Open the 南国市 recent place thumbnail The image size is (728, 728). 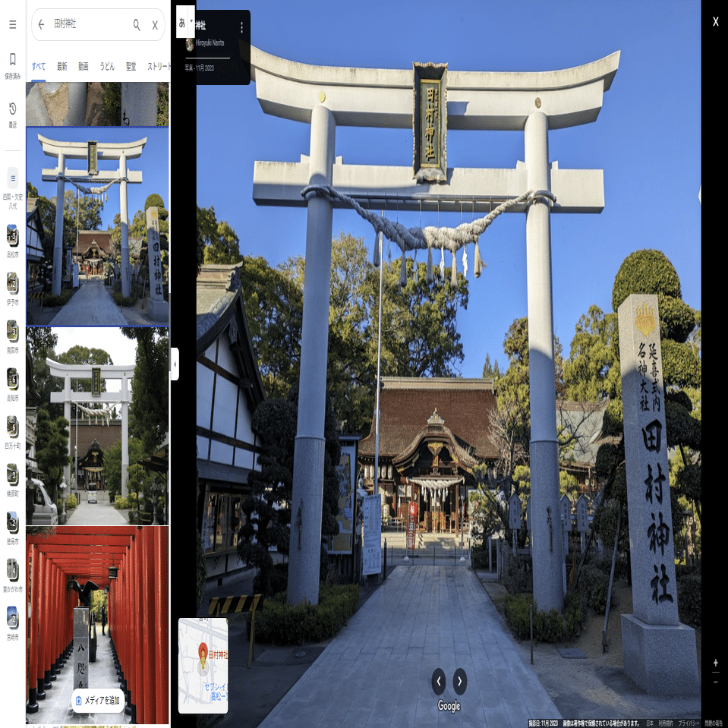[x=13, y=331]
